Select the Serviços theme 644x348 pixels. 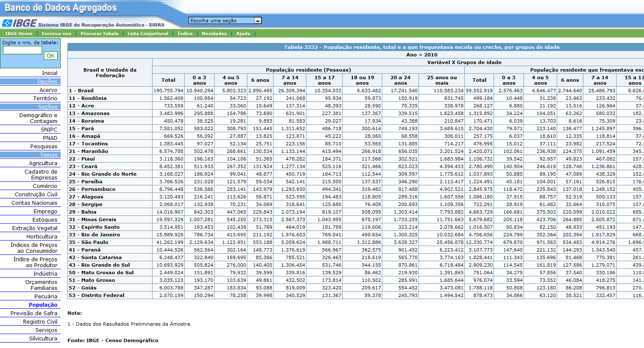tap(46, 330)
